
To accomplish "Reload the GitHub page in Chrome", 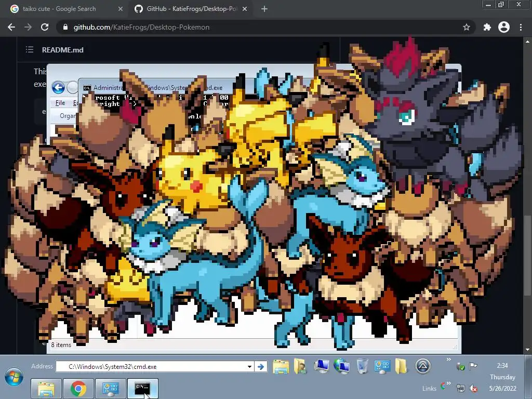I will coord(45,27).
